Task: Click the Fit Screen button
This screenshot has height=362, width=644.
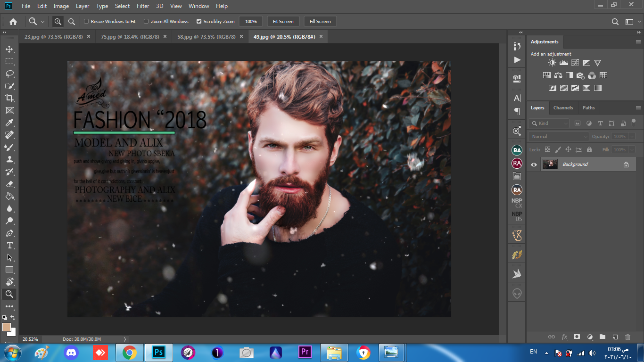Action: coord(283,21)
